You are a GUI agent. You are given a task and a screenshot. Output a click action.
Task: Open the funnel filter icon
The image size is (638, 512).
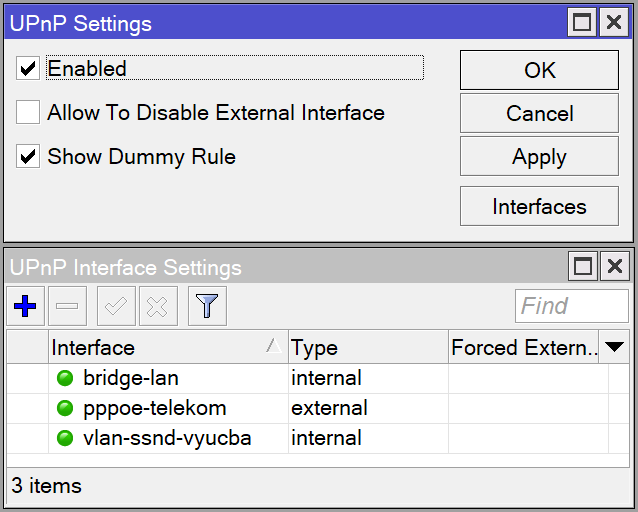[207, 306]
